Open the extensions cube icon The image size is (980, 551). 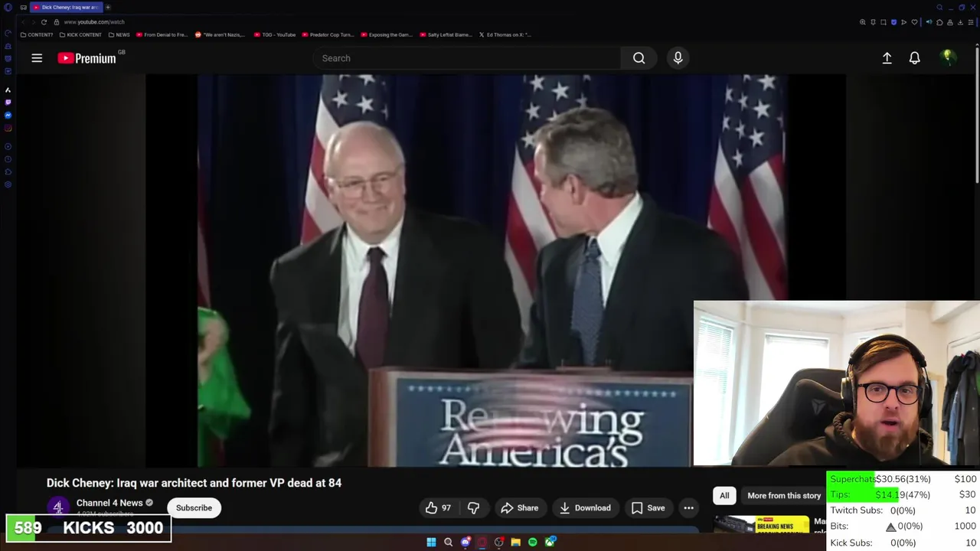939,22
